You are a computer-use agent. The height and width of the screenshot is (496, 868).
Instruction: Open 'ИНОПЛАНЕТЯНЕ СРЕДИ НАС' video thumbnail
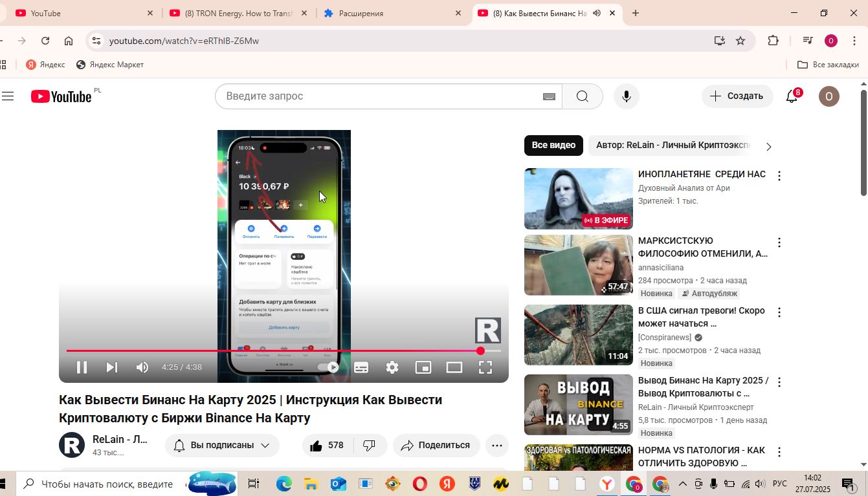(579, 199)
